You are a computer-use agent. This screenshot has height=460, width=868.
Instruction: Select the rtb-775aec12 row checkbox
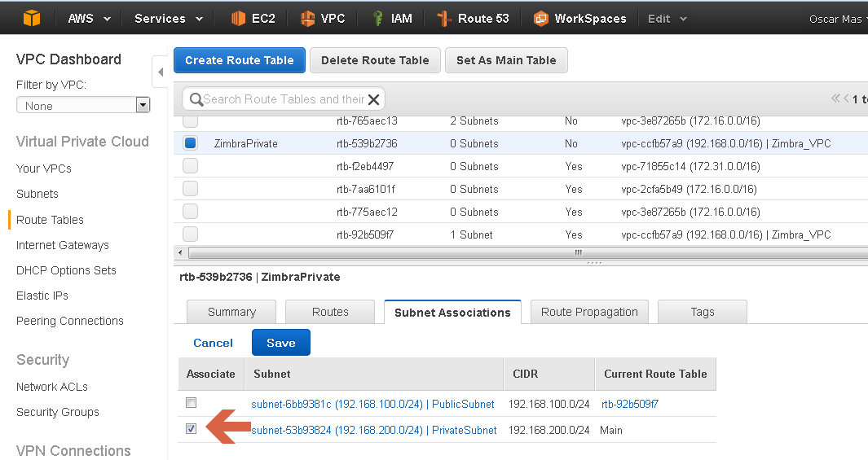pyautogui.click(x=191, y=211)
